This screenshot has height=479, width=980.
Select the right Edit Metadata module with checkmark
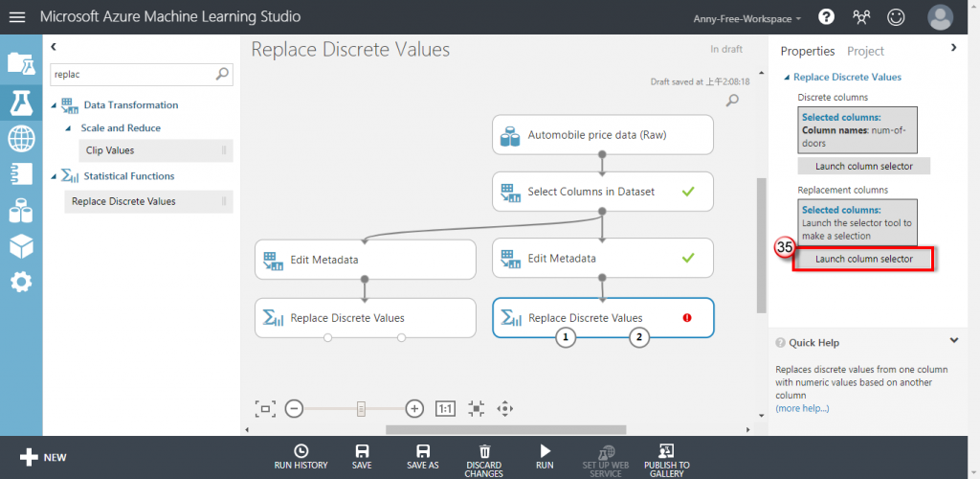point(603,258)
